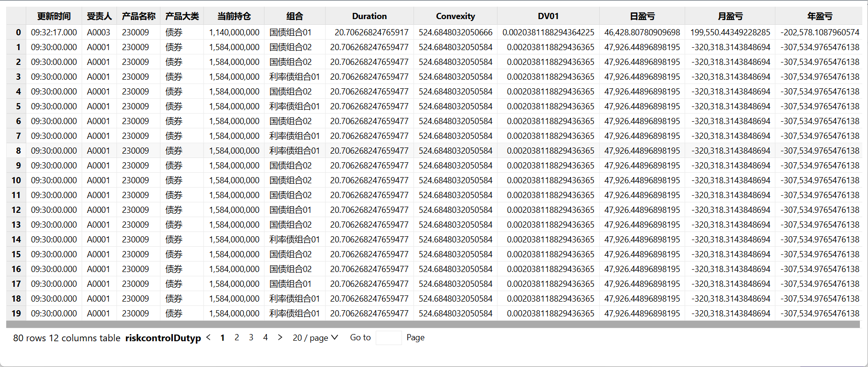Click the 当前持仓 column header

[x=234, y=16]
